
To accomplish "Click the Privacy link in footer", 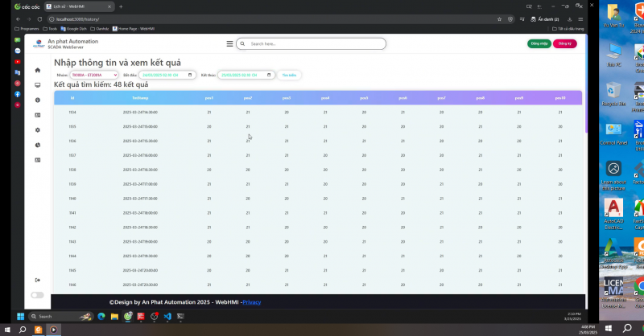I will (x=252, y=302).
